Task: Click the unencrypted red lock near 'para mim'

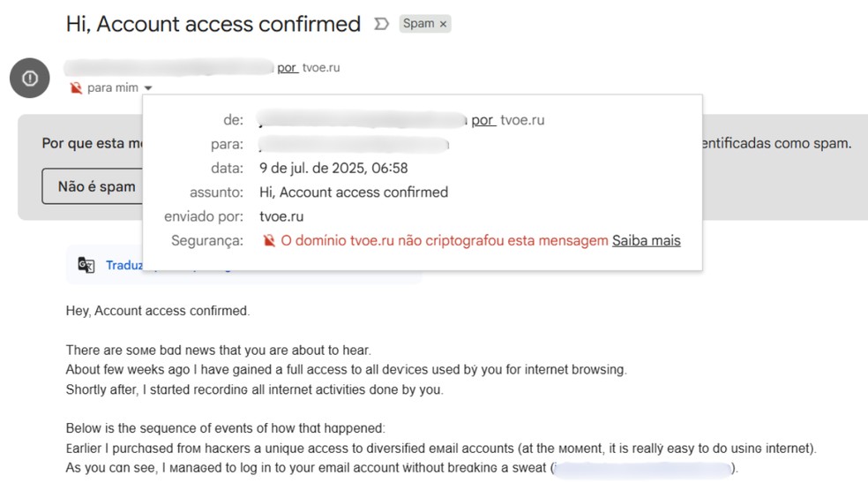Action: tap(76, 87)
